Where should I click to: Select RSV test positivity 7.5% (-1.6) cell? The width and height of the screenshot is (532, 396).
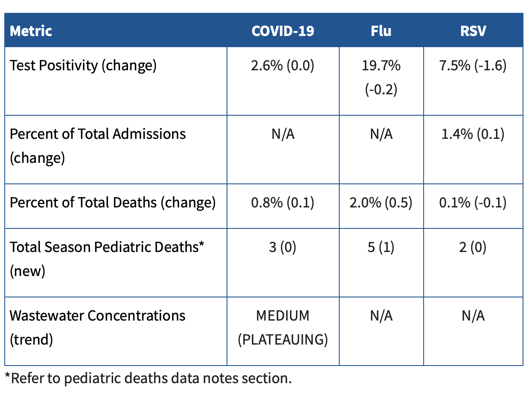coord(473,66)
